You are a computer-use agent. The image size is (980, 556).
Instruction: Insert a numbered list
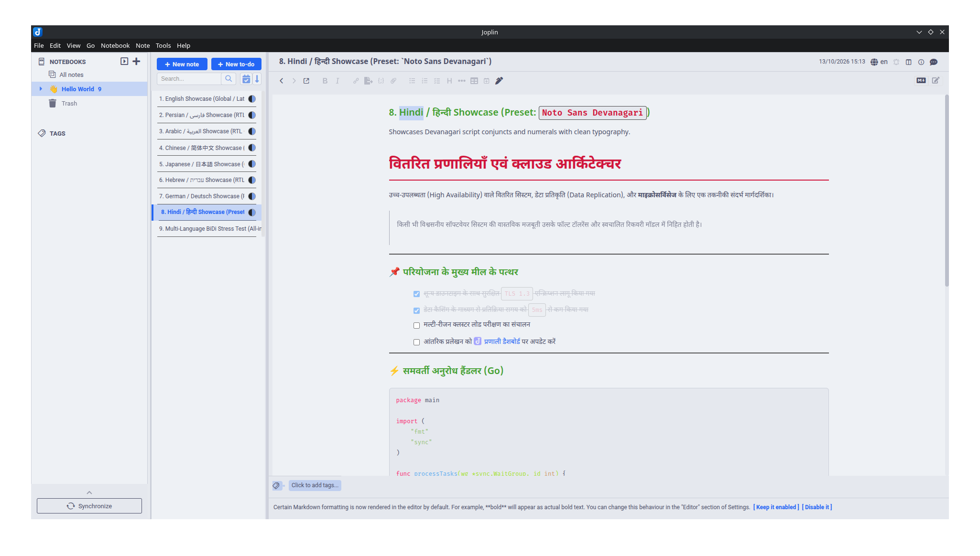(x=425, y=81)
